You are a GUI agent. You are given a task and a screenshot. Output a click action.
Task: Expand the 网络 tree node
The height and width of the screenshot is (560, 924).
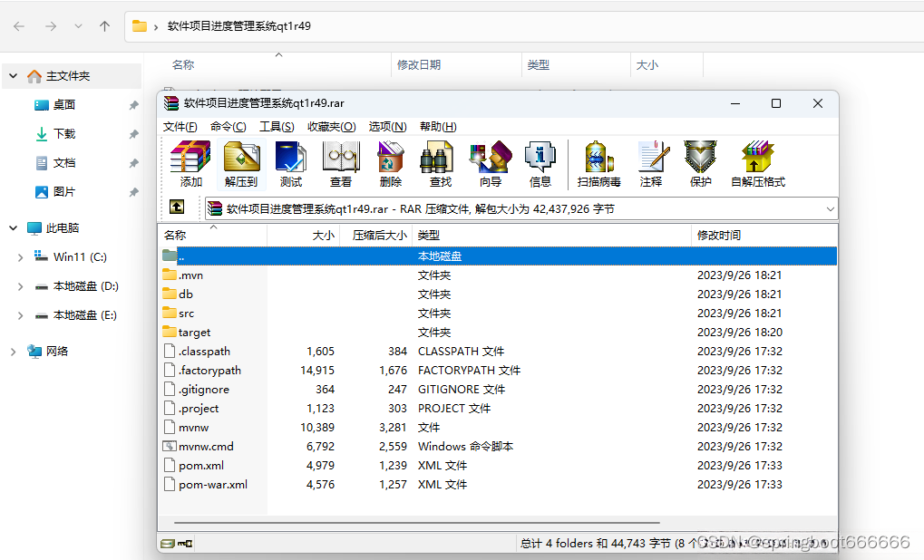(x=13, y=352)
